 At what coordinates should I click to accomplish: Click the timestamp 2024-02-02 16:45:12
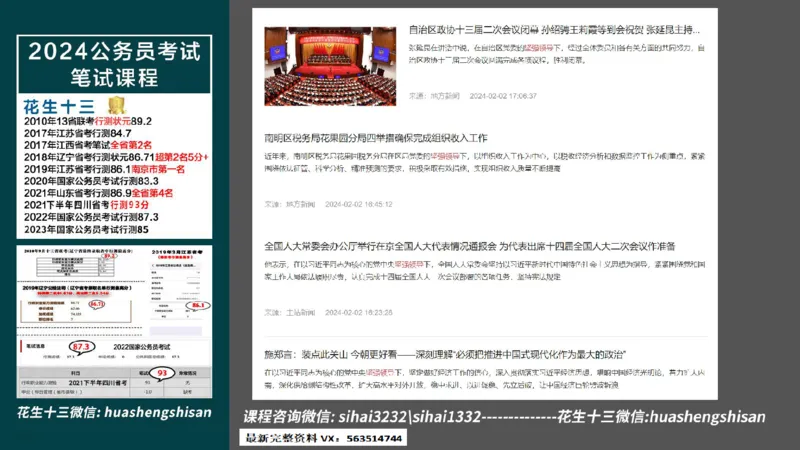359,204
